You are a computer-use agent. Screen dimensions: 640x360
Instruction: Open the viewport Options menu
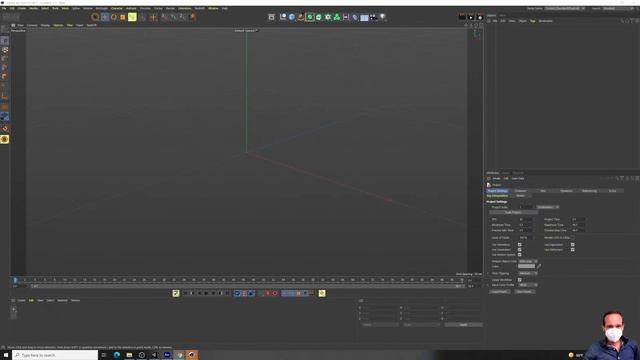click(58, 25)
